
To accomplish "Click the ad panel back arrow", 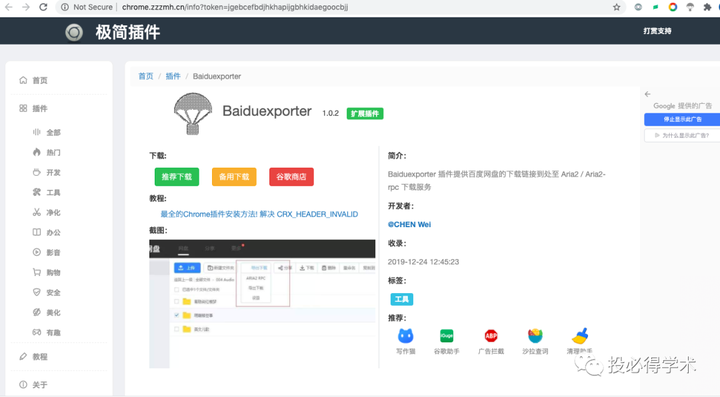I will [647, 94].
